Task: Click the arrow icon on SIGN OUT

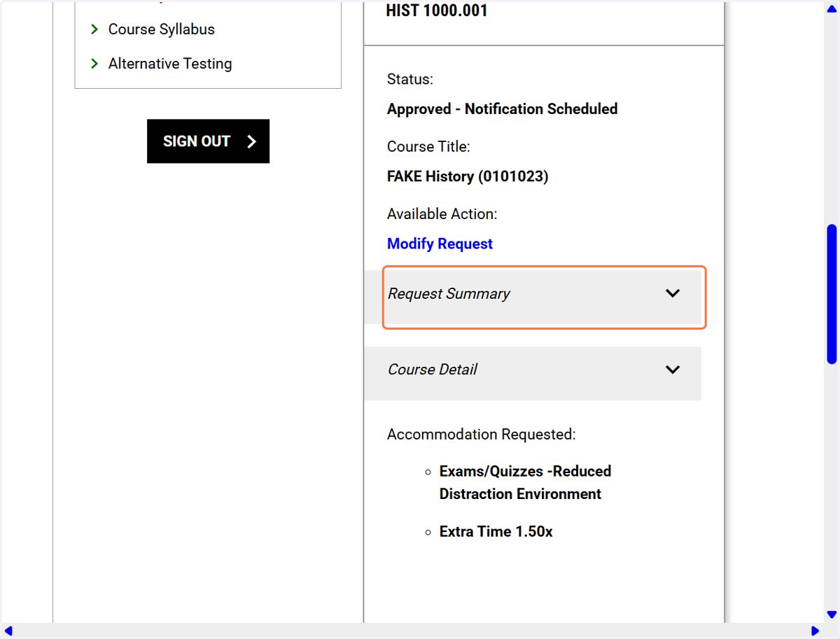Action: (x=252, y=141)
